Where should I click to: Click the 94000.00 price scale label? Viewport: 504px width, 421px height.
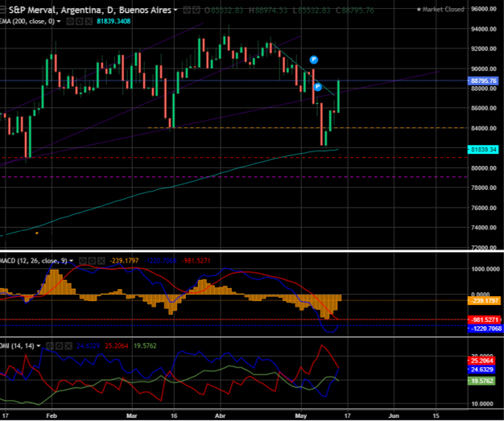point(483,29)
